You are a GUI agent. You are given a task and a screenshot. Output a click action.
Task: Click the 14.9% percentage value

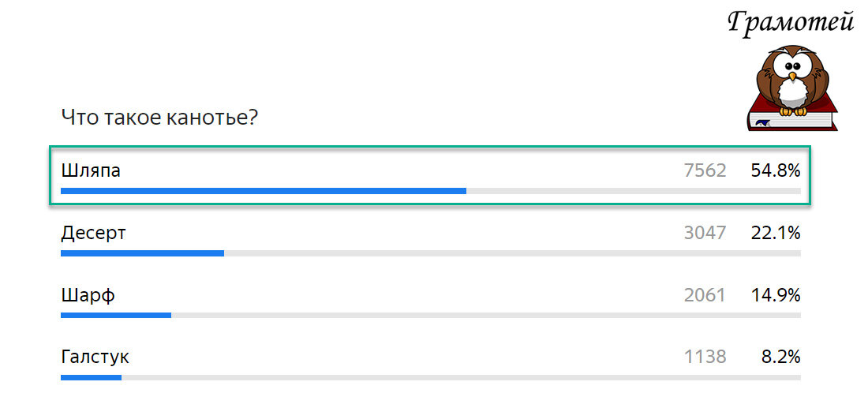click(776, 296)
